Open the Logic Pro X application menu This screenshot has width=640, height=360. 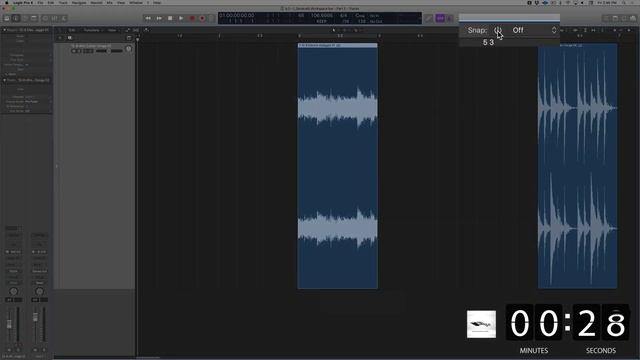click(x=23, y=2)
